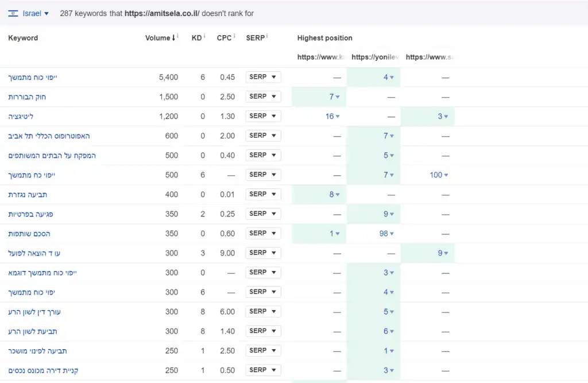Click the info icon beside Volume
The width and height of the screenshot is (588, 383).
pos(177,37)
